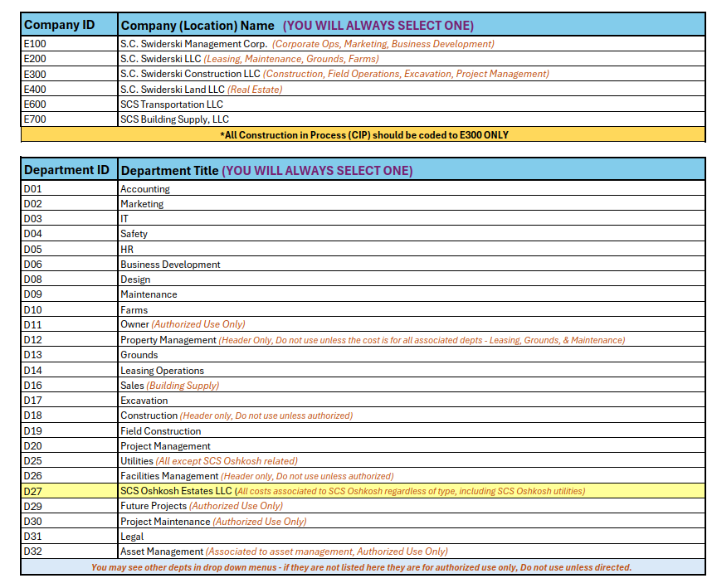Click the Department ID header cell
The height and width of the screenshot is (588, 712).
click(x=69, y=170)
